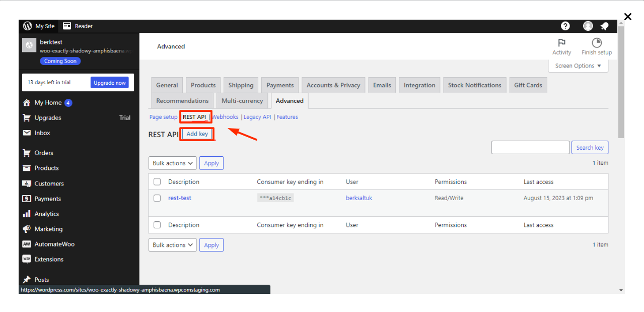Click the Coming Soon badge
Image resolution: width=644 pixels, height=312 pixels.
click(x=60, y=61)
